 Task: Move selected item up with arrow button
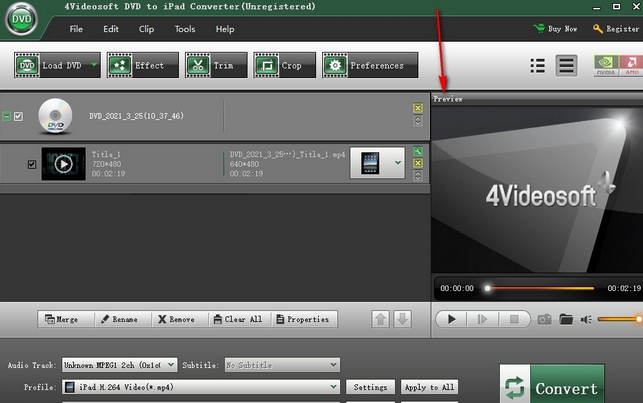380,319
